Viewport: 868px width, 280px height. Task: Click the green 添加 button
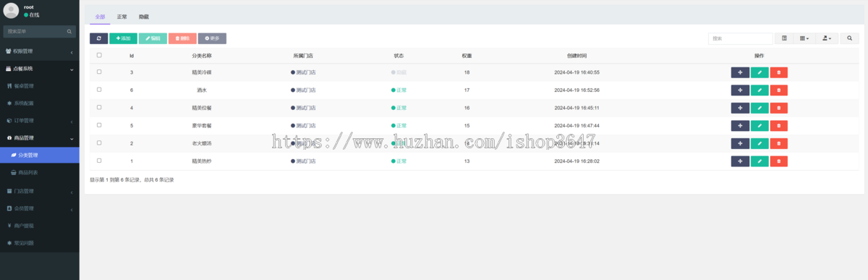[123, 38]
